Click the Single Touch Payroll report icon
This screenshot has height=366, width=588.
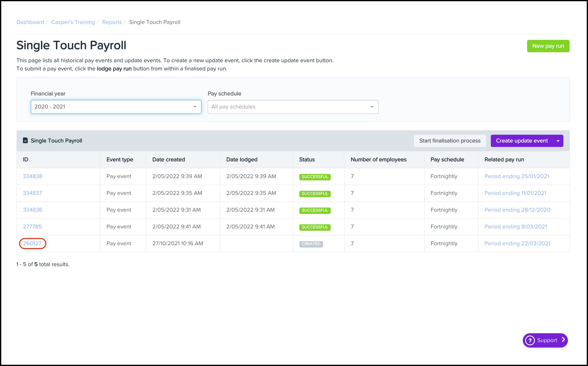tap(25, 140)
